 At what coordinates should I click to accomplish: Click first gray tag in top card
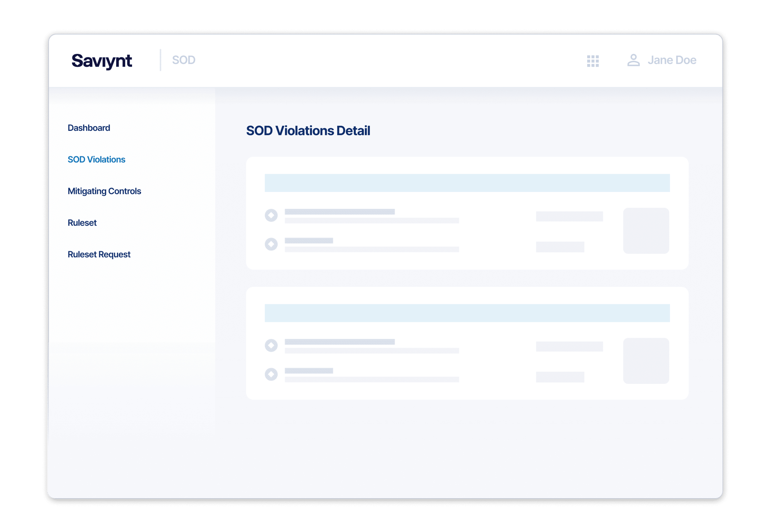(x=569, y=216)
